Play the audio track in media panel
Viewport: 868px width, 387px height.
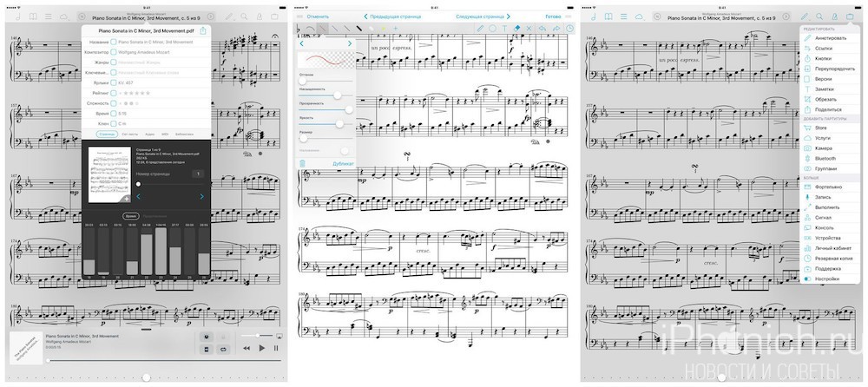click(x=262, y=348)
